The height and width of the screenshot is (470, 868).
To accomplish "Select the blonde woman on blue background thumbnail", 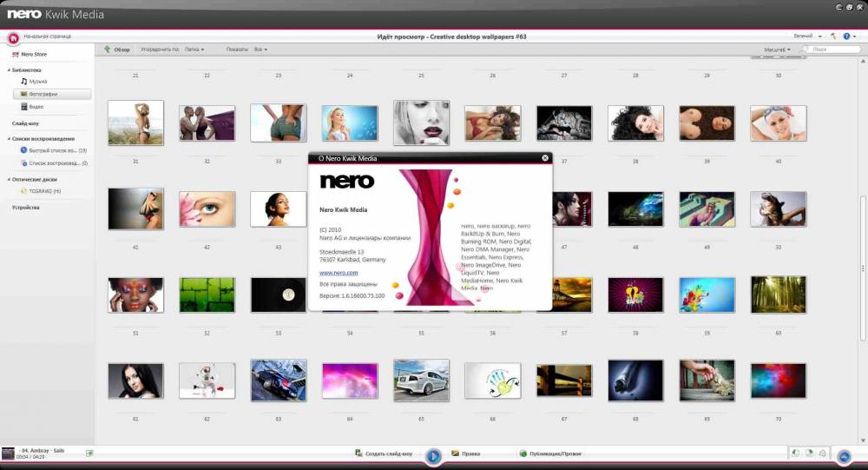I will [x=350, y=123].
